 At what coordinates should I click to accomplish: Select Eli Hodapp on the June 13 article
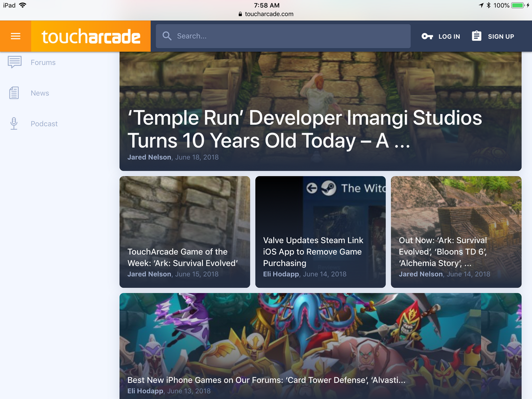pyautogui.click(x=145, y=391)
